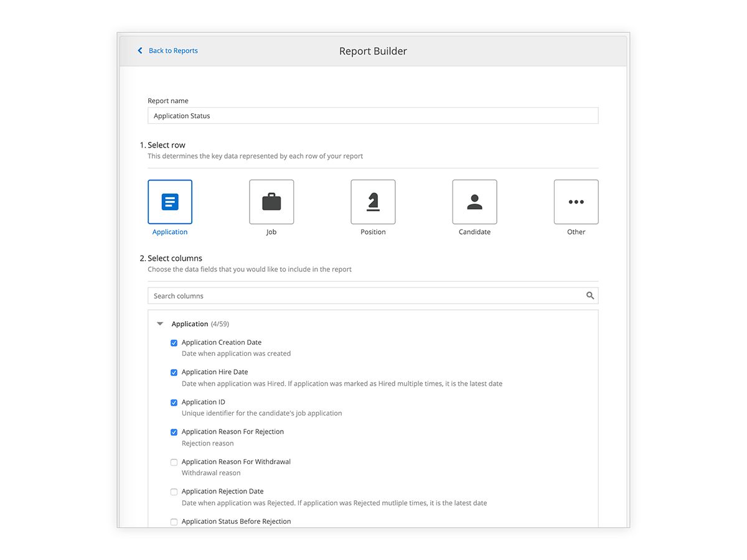Focus the Search columns input box
747x560 pixels.
364,296
